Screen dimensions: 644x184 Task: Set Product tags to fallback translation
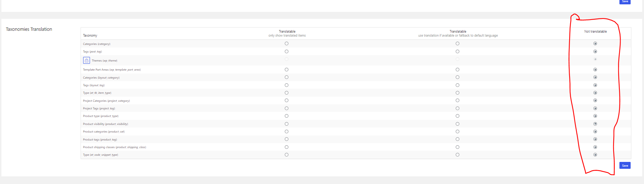point(458,139)
